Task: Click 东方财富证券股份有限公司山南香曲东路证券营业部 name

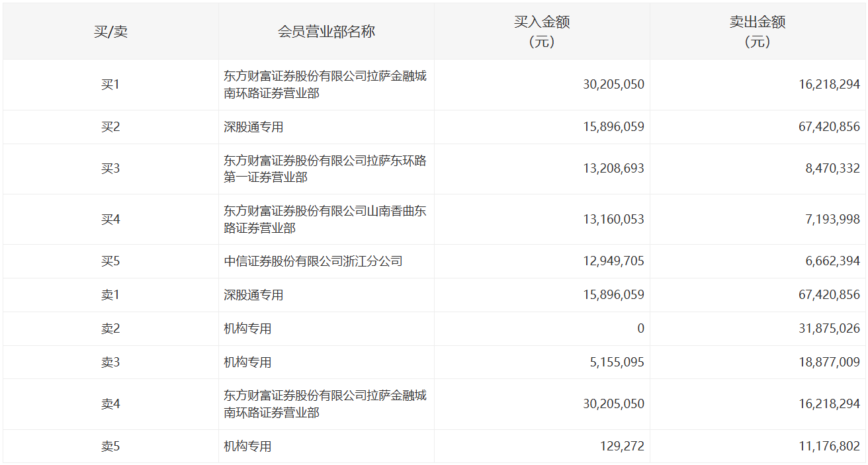Action: [x=324, y=219]
